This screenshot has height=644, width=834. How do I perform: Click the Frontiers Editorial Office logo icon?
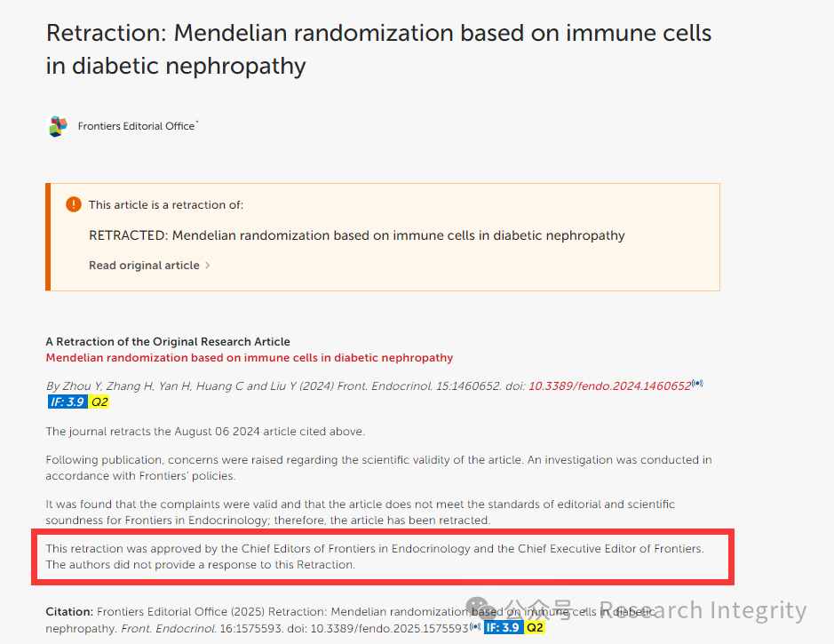click(58, 126)
